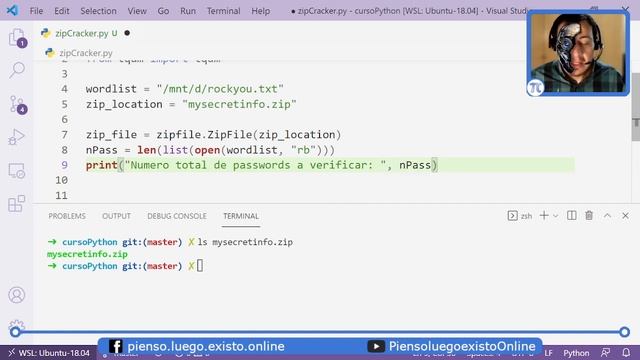Viewport: 640px width, 360px height.
Task: Click the terminal input cursor
Action: (x=200, y=266)
